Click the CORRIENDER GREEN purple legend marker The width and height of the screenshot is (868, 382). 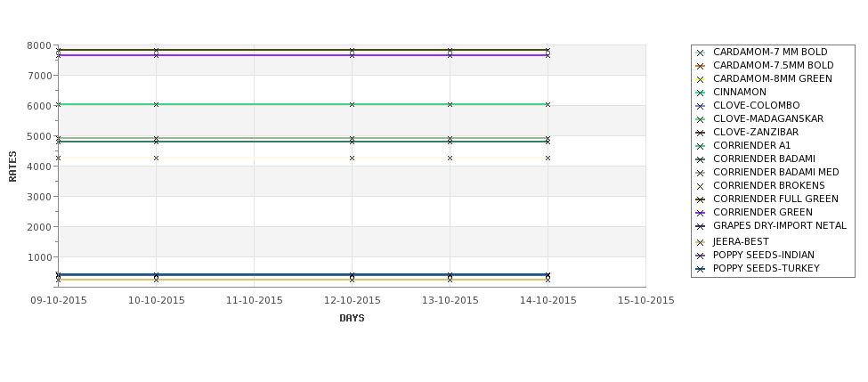point(701,213)
